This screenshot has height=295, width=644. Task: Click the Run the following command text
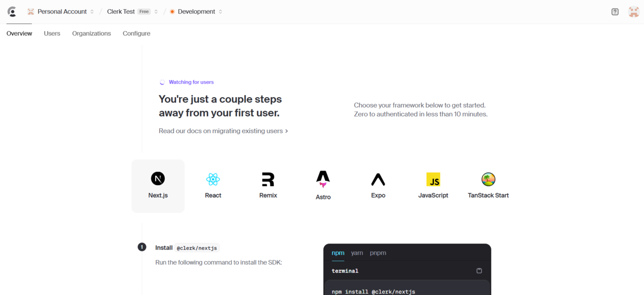click(x=218, y=262)
